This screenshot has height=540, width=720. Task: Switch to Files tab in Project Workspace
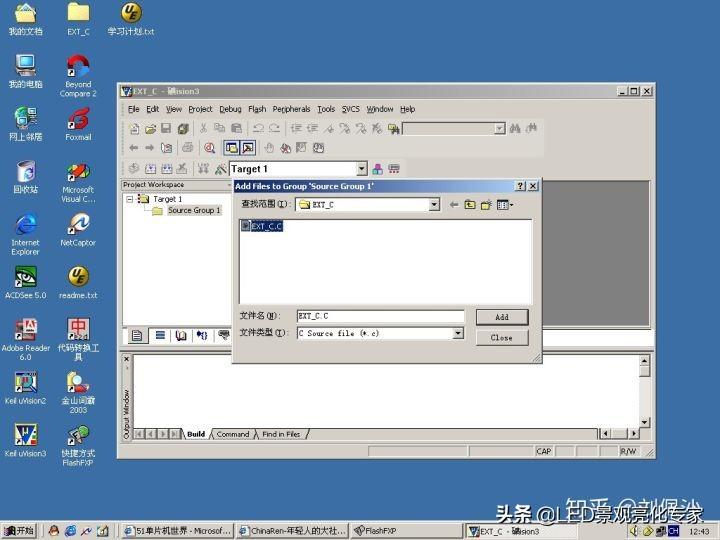(x=137, y=336)
